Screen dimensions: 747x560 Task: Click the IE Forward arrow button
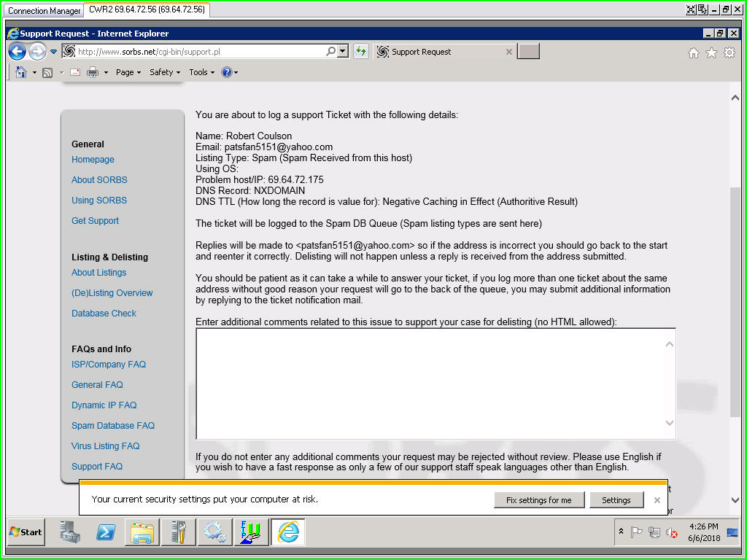tap(38, 52)
